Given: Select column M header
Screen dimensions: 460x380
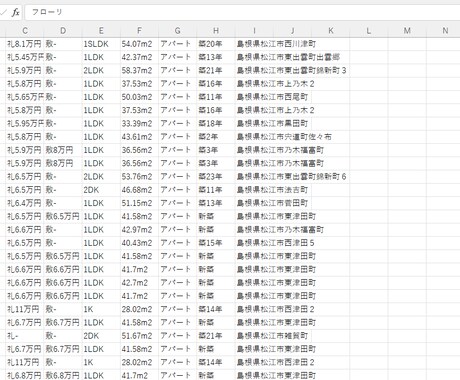Looking at the screenshot, I should pyautogui.click(x=407, y=31).
